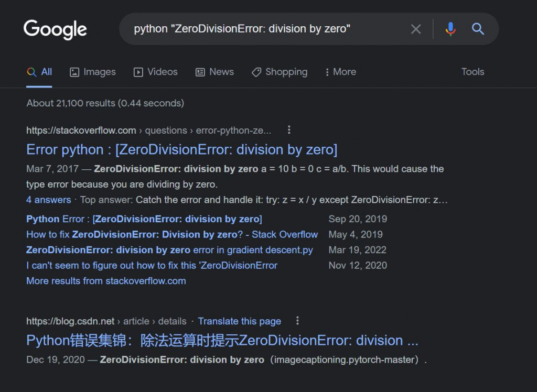Switch to the Shopping tab
Image resolution: width=537 pixels, height=392 pixels.
[280, 72]
